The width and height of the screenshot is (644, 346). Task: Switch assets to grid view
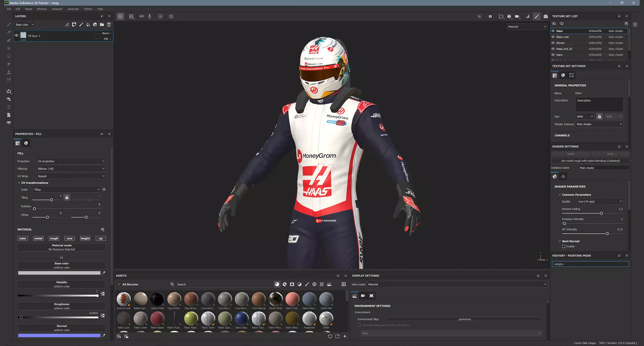coord(343,284)
